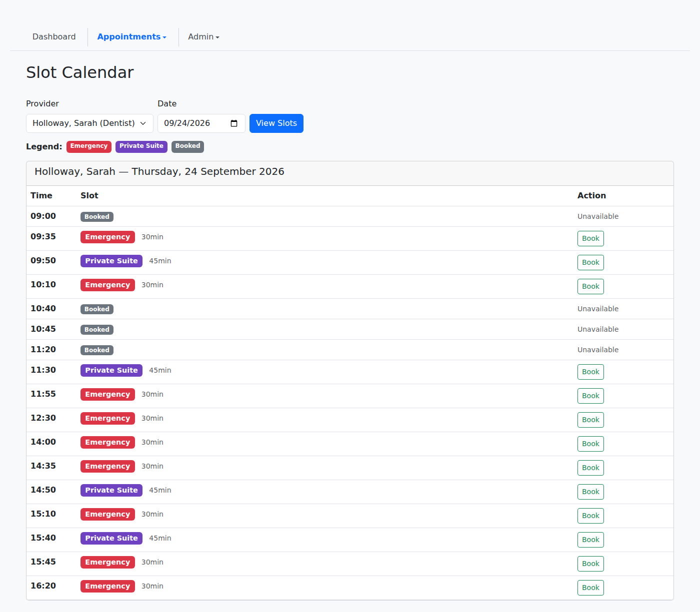700x612 pixels.
Task: Click the 45min duration at 09:50
Action: point(160,261)
